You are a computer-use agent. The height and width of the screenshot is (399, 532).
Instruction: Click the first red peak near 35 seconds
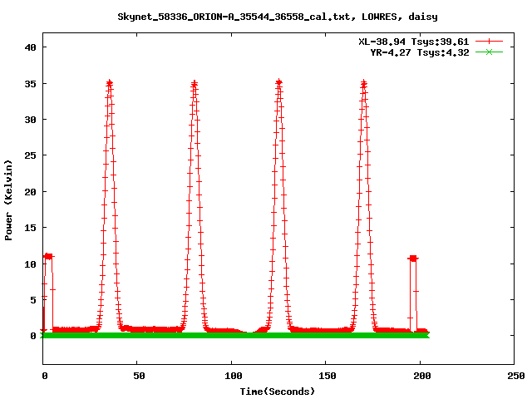click(109, 83)
